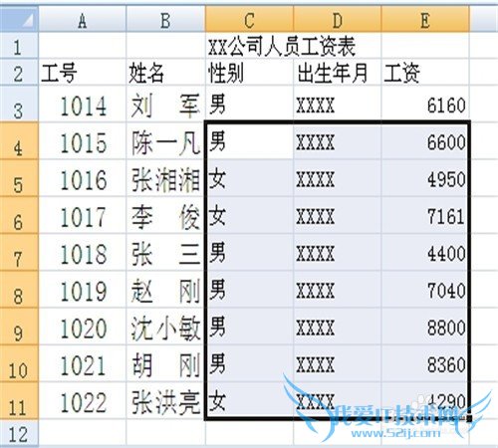
Task: Click cell with ID 1014
Action: [x=83, y=104]
